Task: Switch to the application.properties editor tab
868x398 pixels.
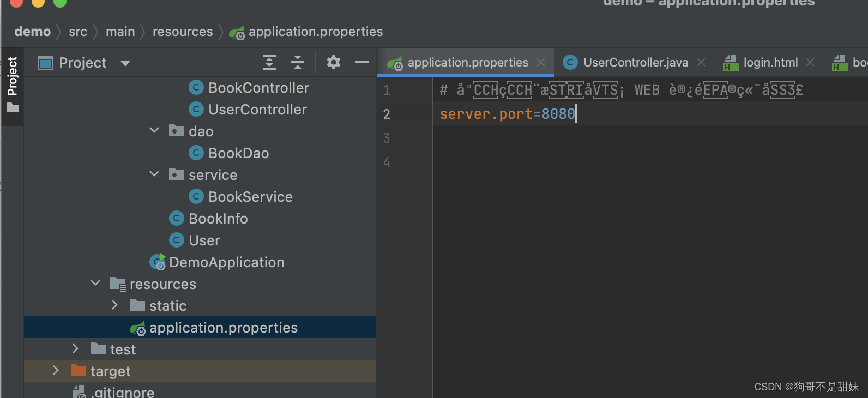Action: [468, 63]
